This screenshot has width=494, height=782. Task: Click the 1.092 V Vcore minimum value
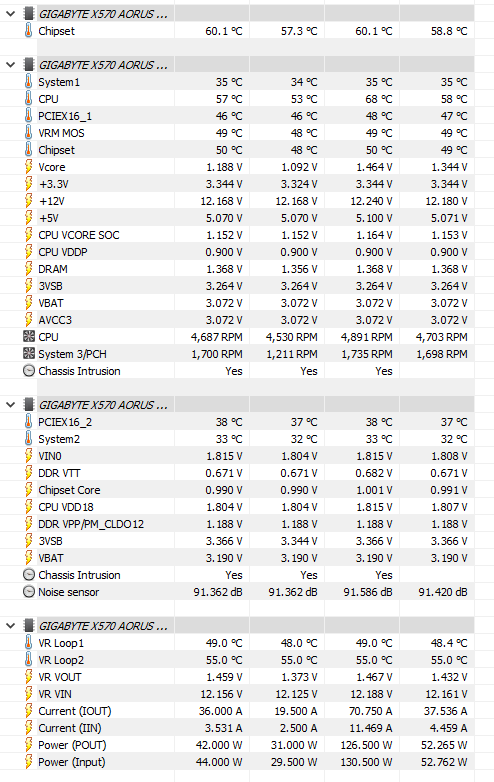tap(299, 167)
